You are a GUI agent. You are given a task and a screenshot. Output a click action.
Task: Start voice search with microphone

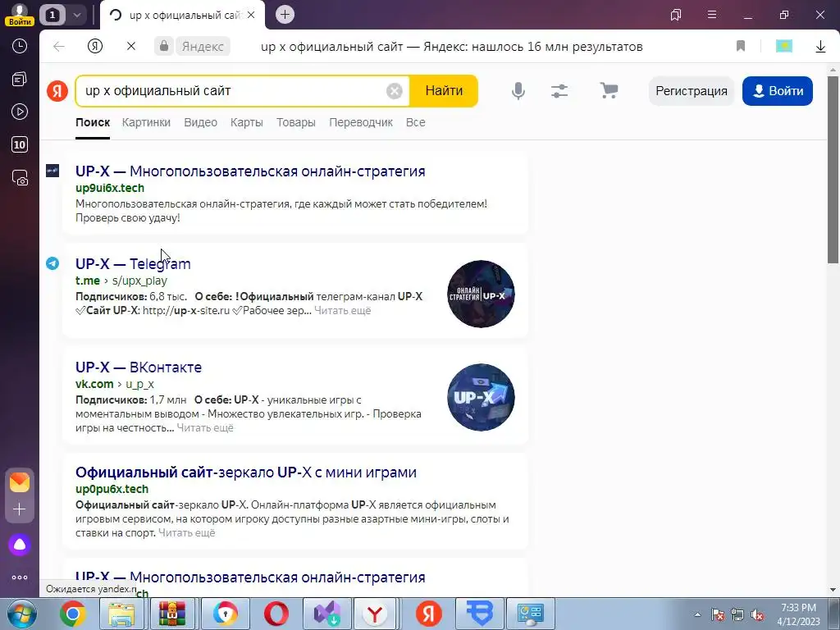tap(518, 91)
